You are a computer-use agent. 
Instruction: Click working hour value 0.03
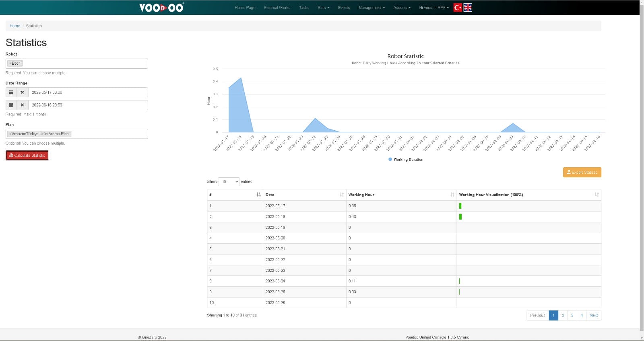tap(352, 292)
